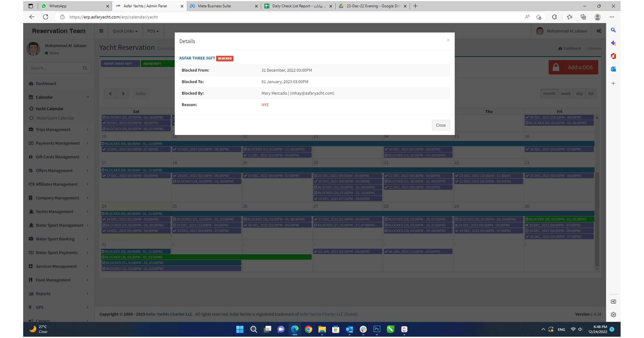
Task: Open Photoshop from the taskbar
Action: tap(377, 329)
